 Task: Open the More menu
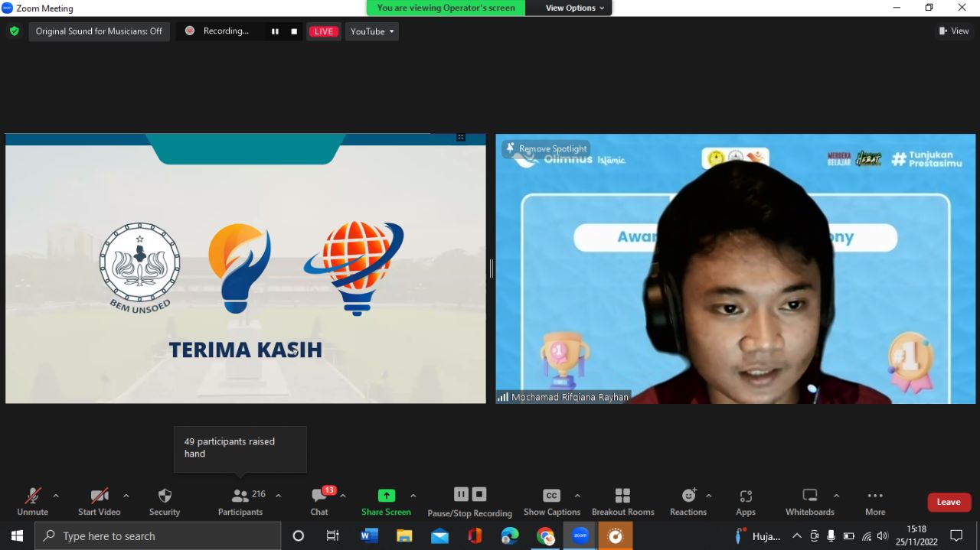[x=875, y=501]
